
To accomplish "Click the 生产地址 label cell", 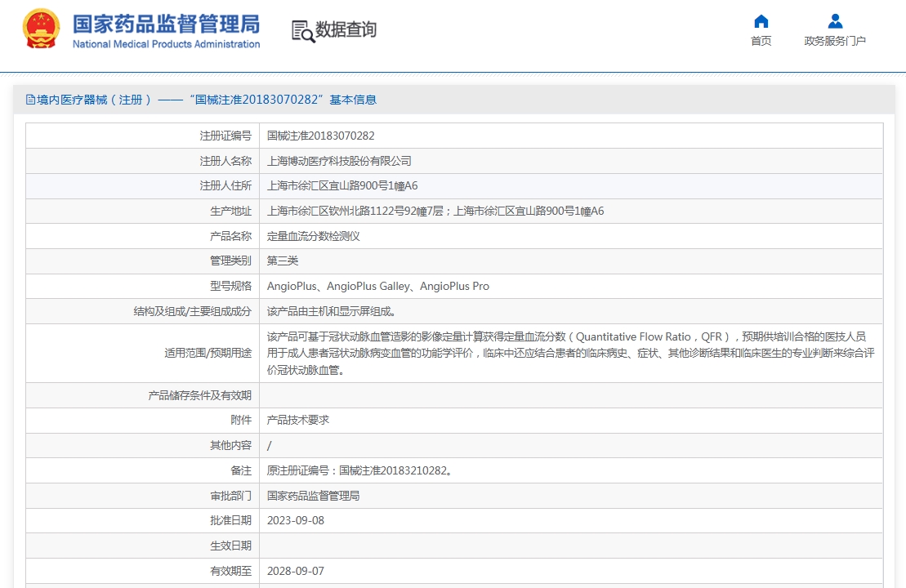I will 143,212.
